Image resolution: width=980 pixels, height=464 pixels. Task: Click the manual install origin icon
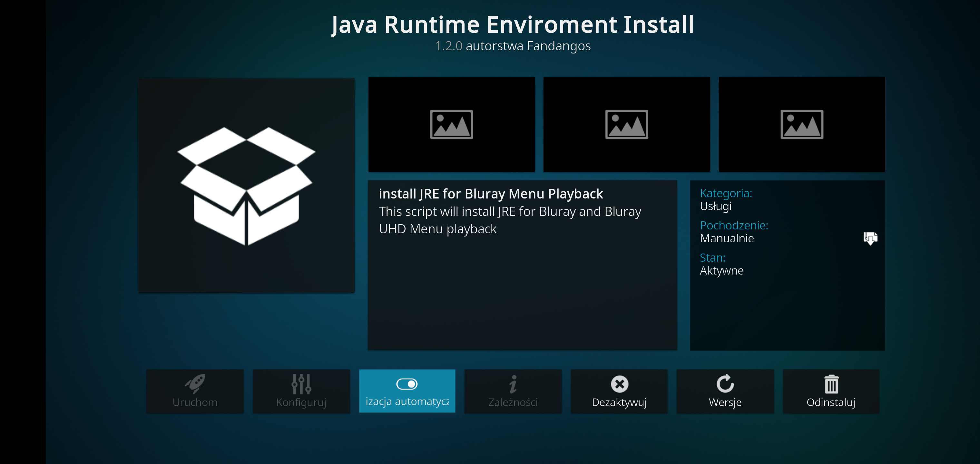pyautogui.click(x=870, y=238)
